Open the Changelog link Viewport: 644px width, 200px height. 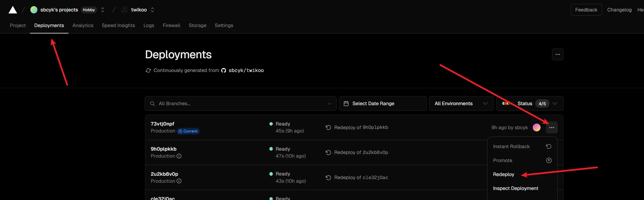(619, 10)
